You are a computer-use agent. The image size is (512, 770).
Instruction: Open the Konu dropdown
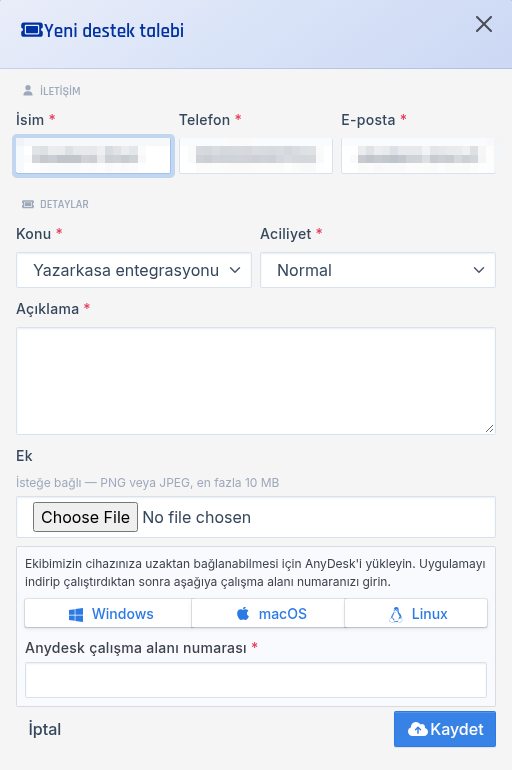click(134, 270)
